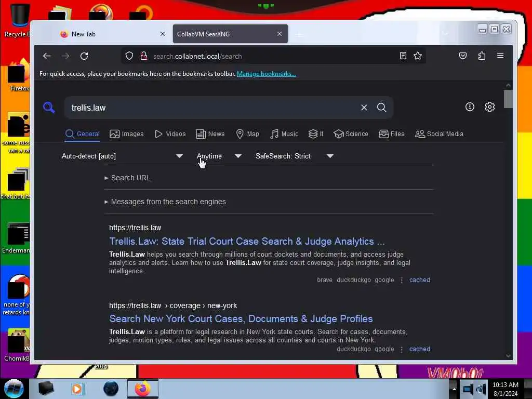Open the list all tabs dropdown
Image resolution: width=532 pixels, height=399 pixels.
tap(445, 34)
